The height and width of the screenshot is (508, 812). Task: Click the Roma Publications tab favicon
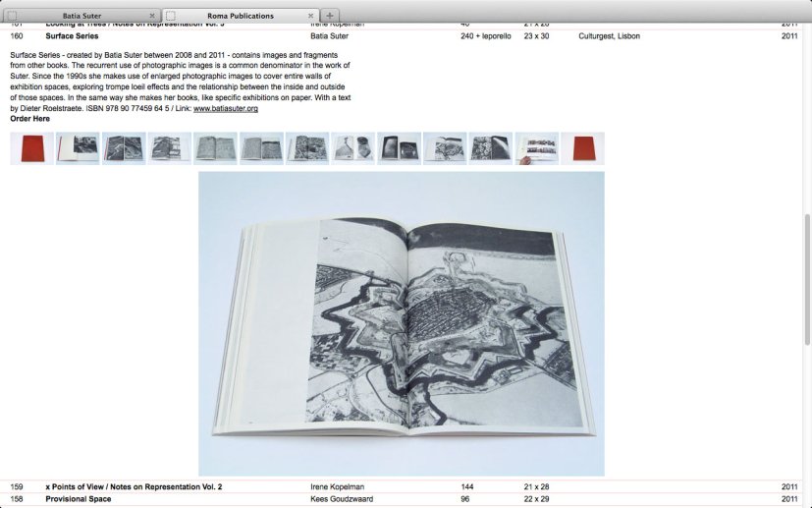171,16
